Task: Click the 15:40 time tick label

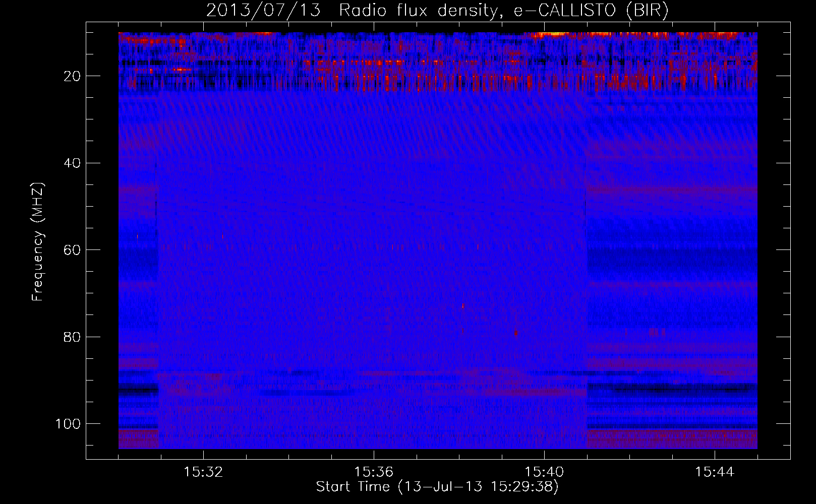Action: tap(544, 472)
